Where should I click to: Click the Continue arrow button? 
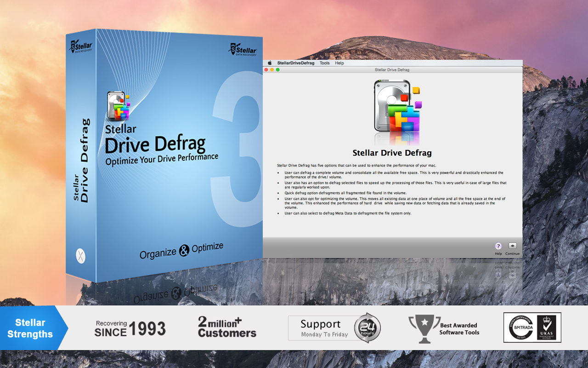(x=513, y=246)
